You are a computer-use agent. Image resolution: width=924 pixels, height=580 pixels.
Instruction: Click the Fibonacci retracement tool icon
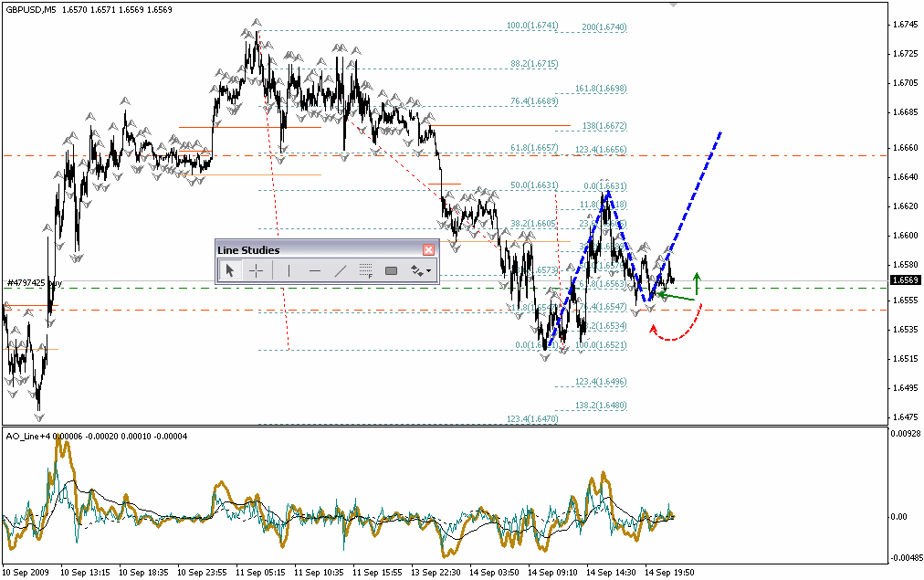click(x=366, y=270)
